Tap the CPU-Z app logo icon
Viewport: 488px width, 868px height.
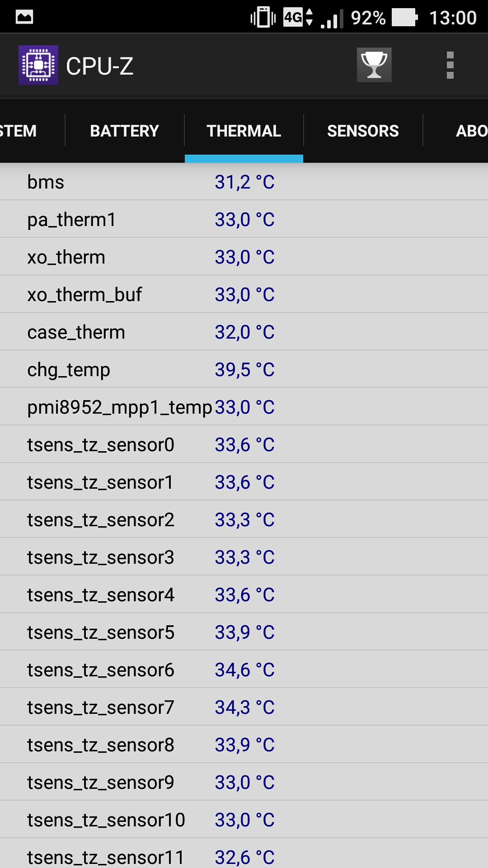[x=38, y=65]
